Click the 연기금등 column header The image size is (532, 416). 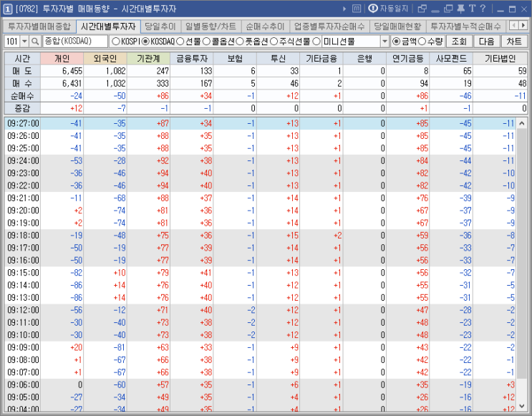tap(408, 59)
